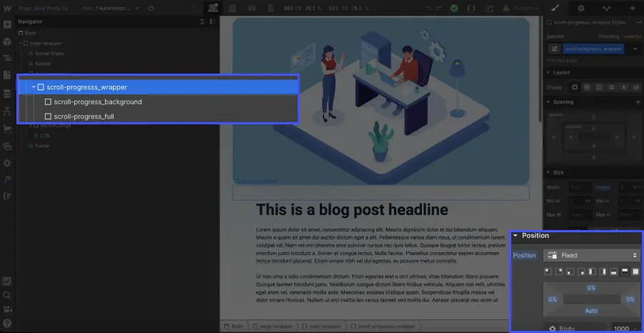Pin position to full cover preset
The image size is (644, 333).
635,272
